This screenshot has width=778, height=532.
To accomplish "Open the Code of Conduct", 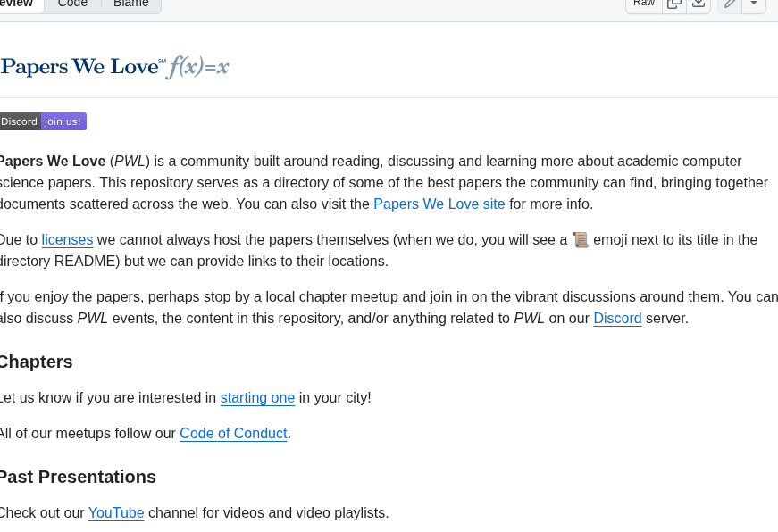I will [233, 434].
